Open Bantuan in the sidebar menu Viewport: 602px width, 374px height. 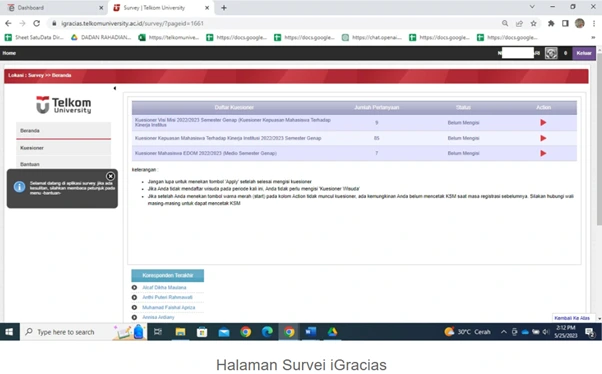[x=63, y=164]
